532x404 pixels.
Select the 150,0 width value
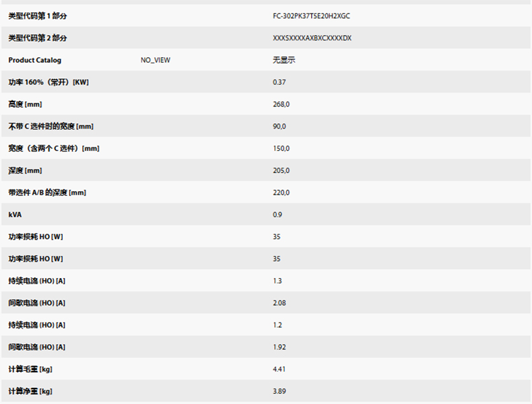(281, 148)
